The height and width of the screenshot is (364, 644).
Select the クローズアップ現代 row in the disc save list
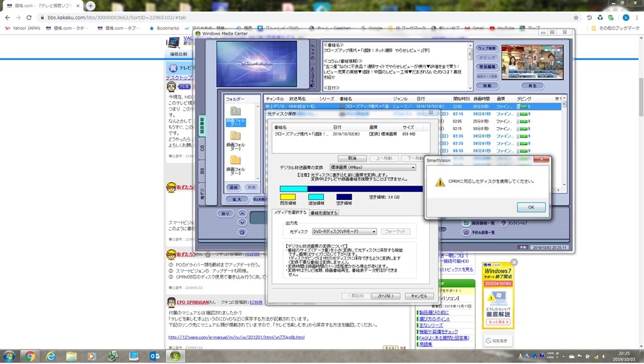(x=351, y=134)
